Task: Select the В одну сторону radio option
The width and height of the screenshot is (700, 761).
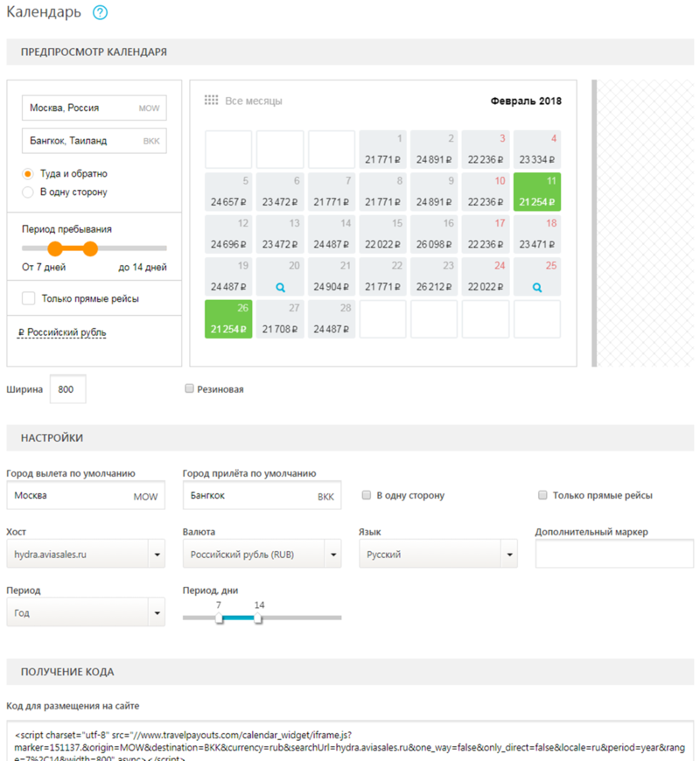Action: point(28,192)
